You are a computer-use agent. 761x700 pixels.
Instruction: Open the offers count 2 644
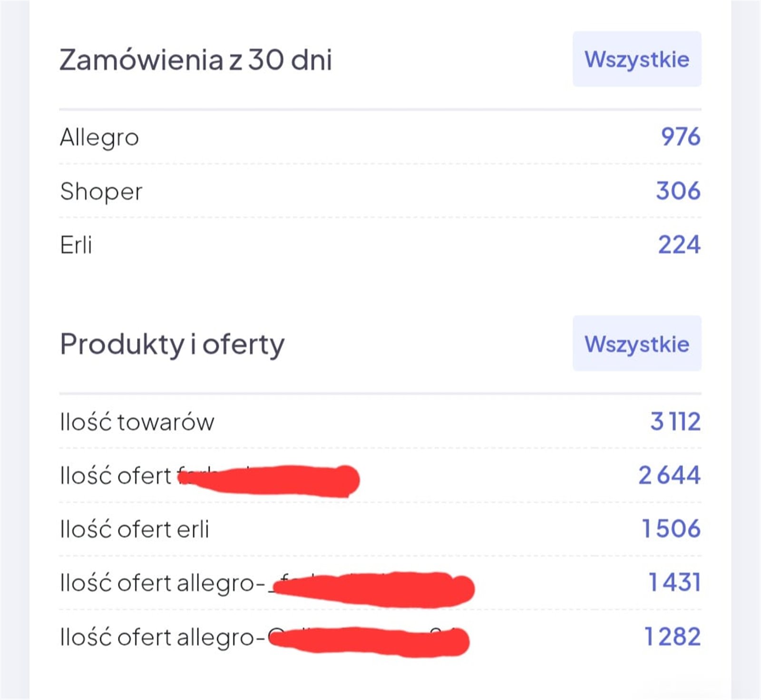point(669,475)
